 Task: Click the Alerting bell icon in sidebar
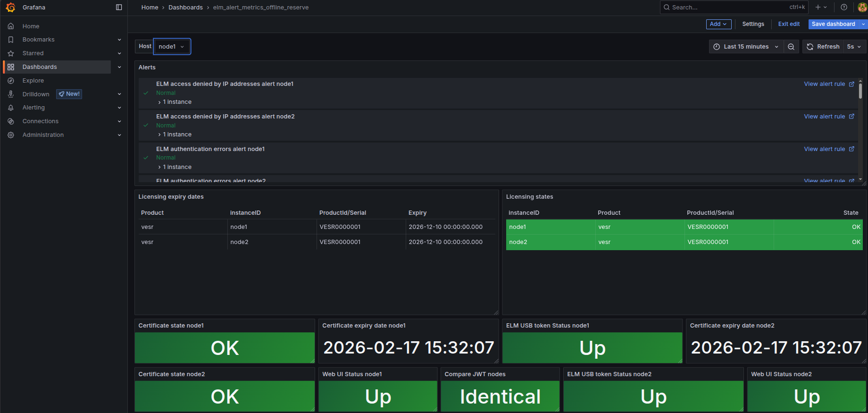(x=11, y=108)
